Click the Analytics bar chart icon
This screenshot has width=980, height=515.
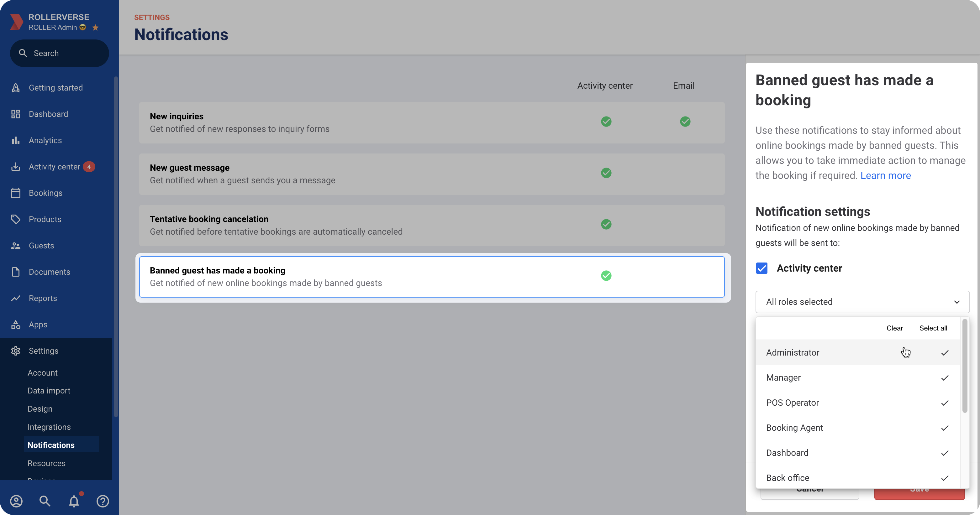coord(16,140)
